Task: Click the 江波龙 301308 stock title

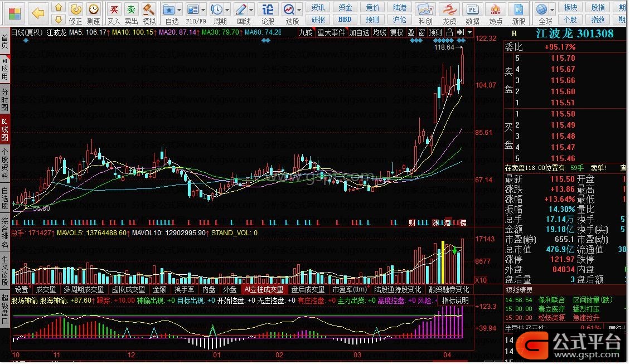Action: click(x=575, y=33)
